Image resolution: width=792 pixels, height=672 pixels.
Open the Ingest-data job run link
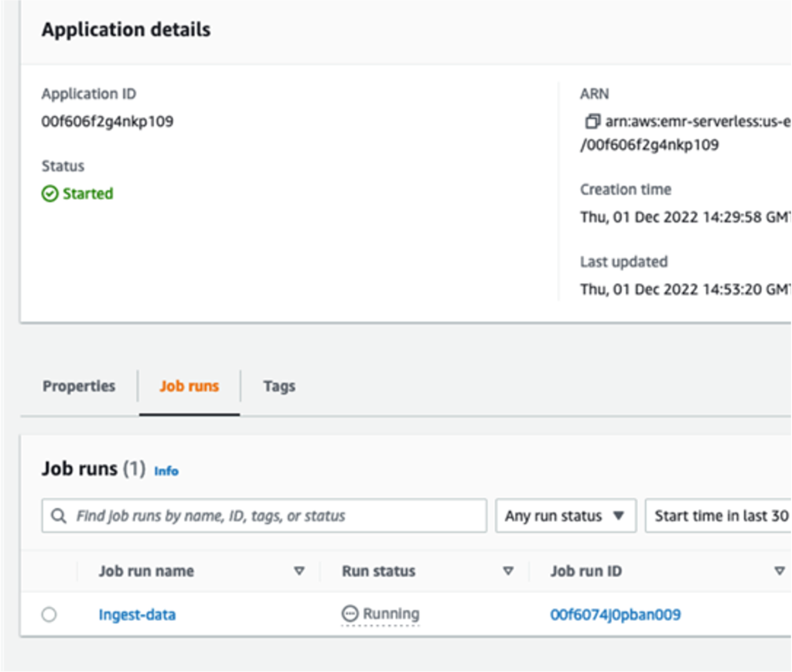137,615
